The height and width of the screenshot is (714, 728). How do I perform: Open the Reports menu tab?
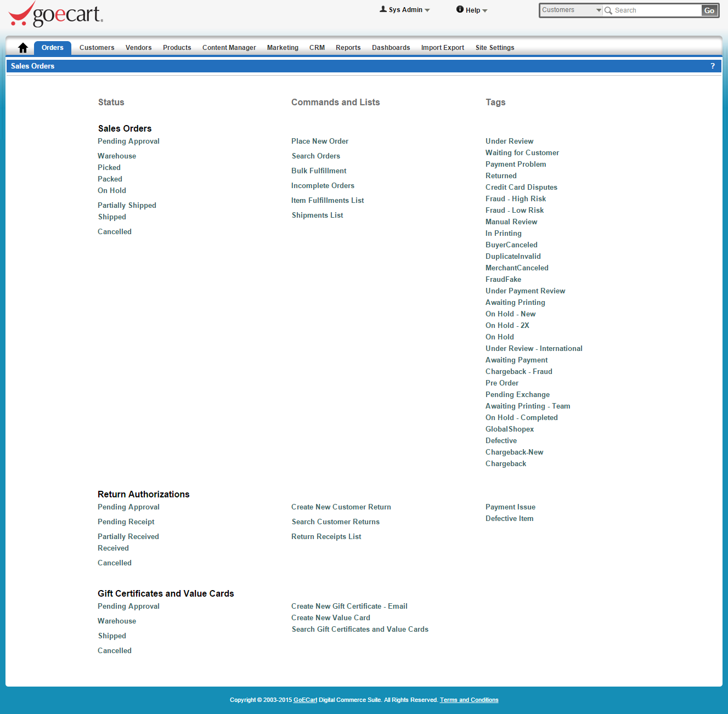[x=348, y=48]
